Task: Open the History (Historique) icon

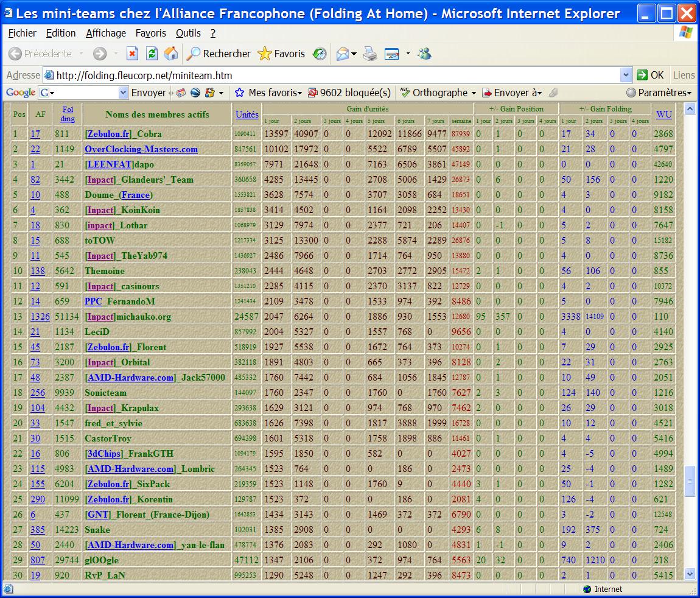Action: (x=320, y=54)
